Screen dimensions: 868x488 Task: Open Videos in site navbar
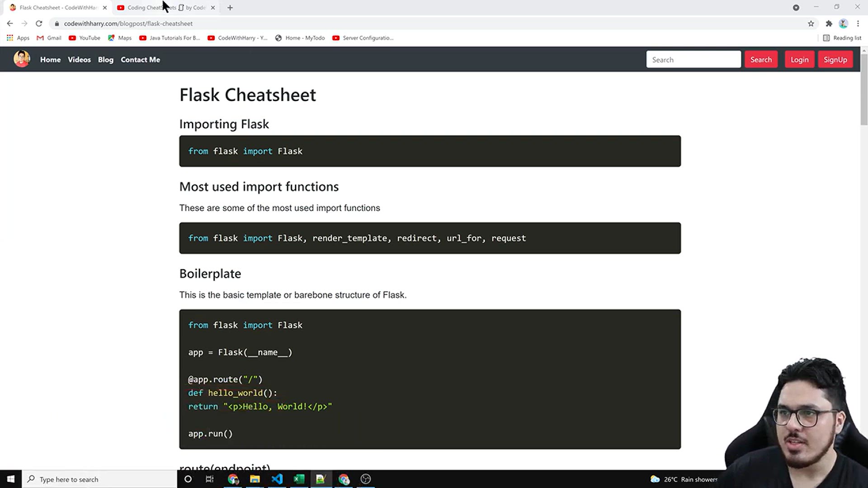(79, 60)
